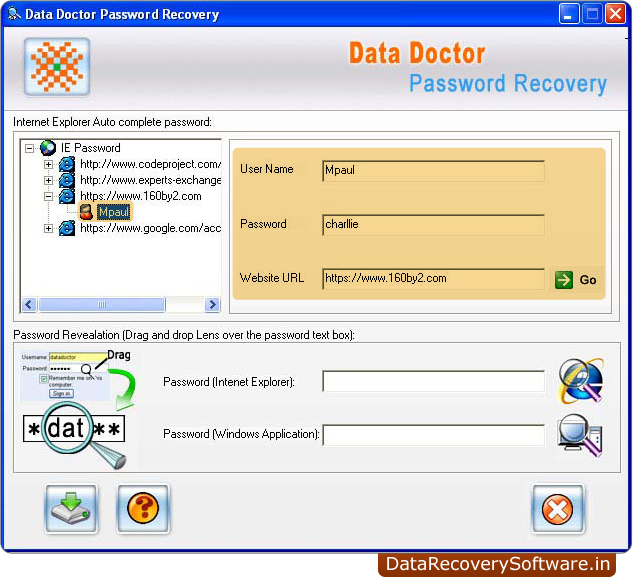
Task: Select the Internet Explorer password lens icon
Action: [x=581, y=381]
